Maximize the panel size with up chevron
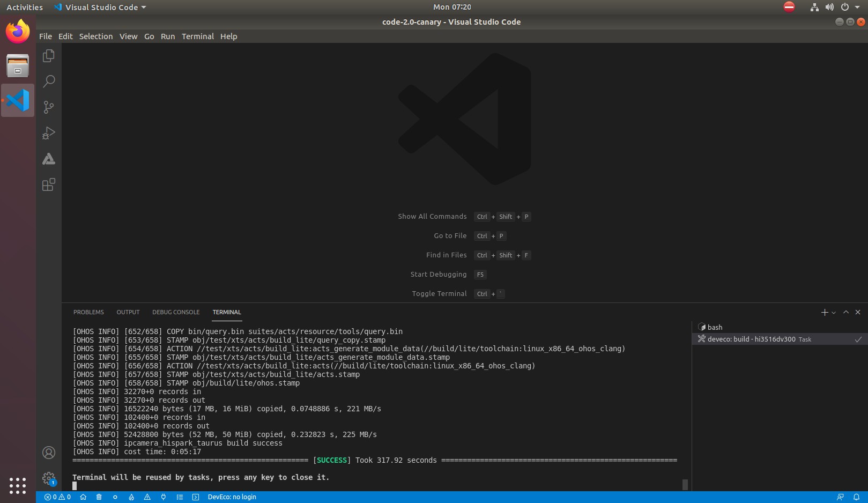The image size is (868, 503). point(846,312)
